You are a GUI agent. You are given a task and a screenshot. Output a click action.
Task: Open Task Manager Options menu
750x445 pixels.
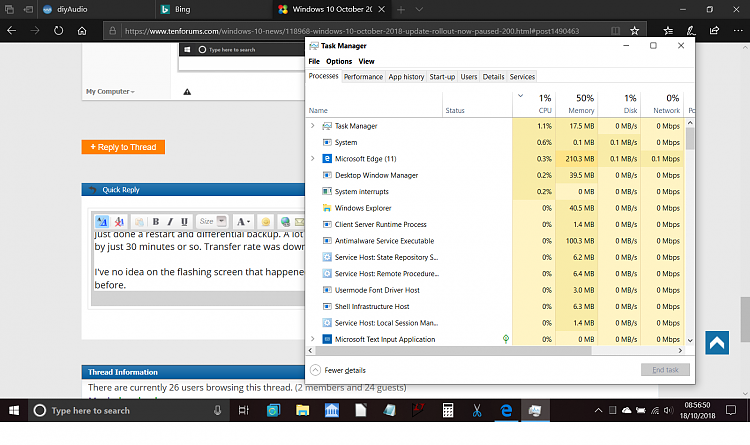click(x=339, y=61)
